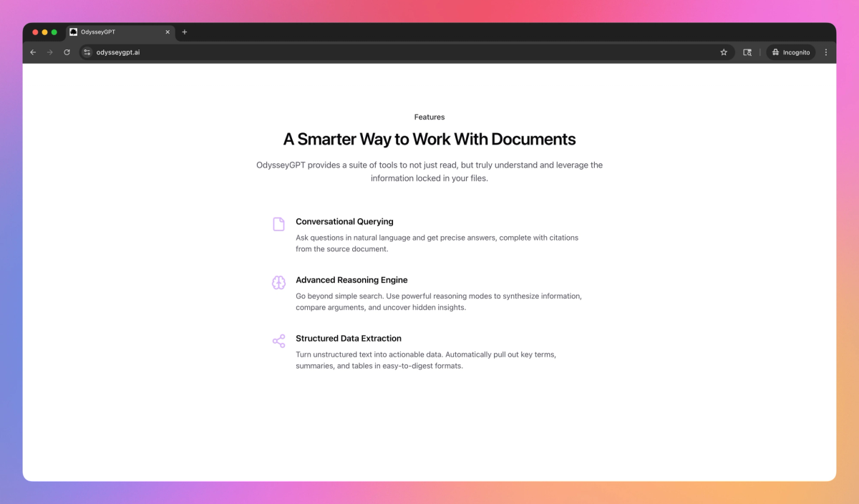Click the 'Conversational Querying' title

point(344,222)
